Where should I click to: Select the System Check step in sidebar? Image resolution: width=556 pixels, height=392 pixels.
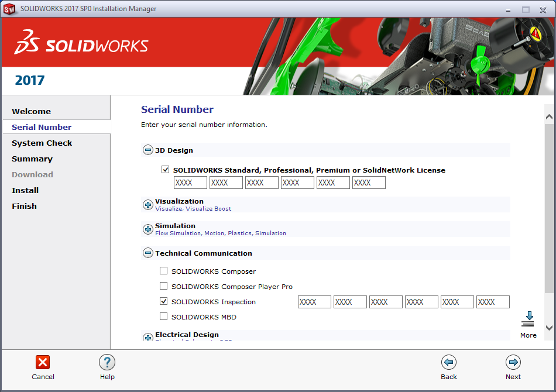point(42,143)
